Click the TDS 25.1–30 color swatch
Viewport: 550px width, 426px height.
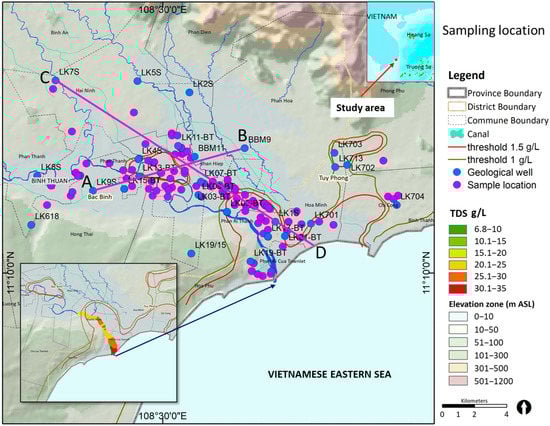click(458, 277)
